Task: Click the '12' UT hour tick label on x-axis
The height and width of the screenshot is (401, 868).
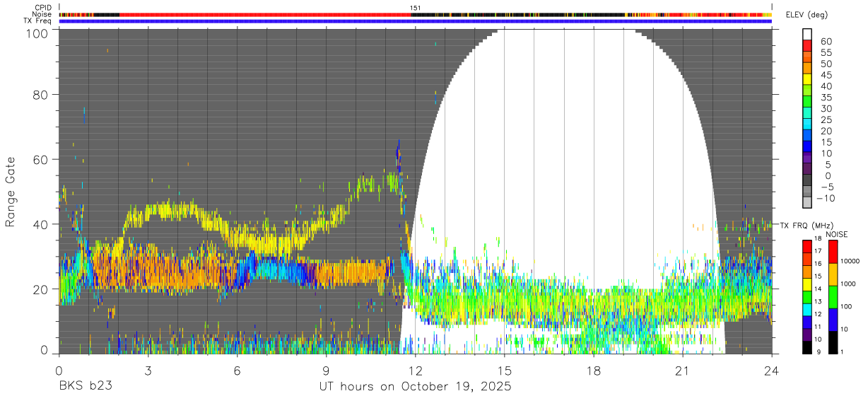Action: coord(416,370)
